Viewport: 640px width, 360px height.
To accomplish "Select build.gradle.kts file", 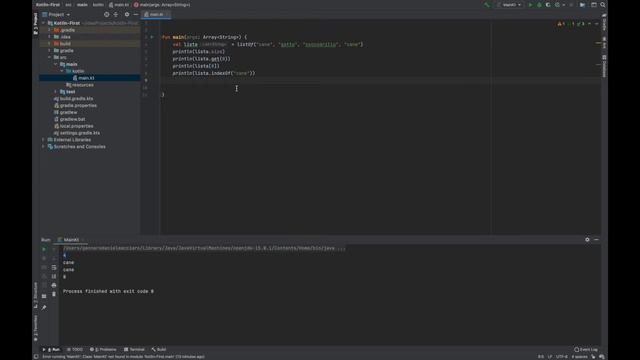I will point(73,99).
